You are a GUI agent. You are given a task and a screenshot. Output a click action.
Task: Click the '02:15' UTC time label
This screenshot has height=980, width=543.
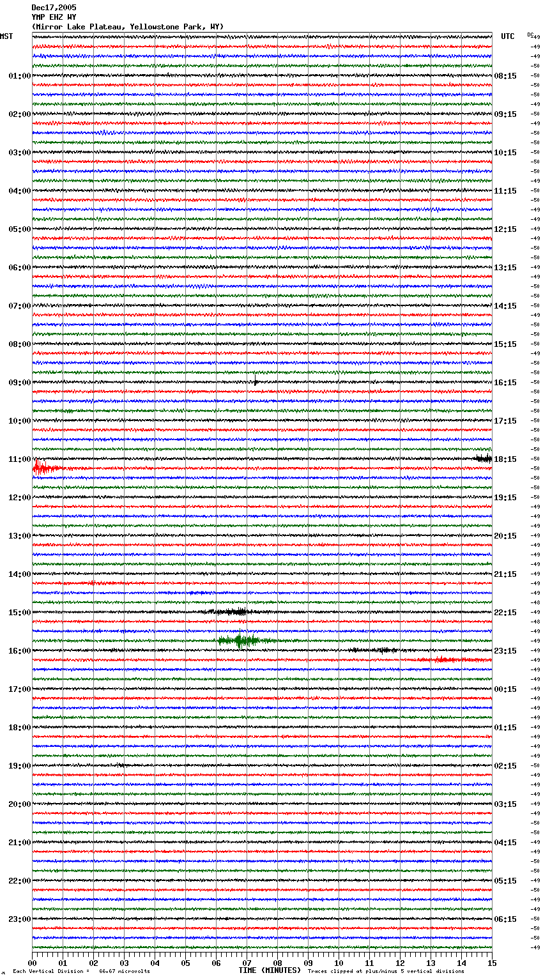505,766
